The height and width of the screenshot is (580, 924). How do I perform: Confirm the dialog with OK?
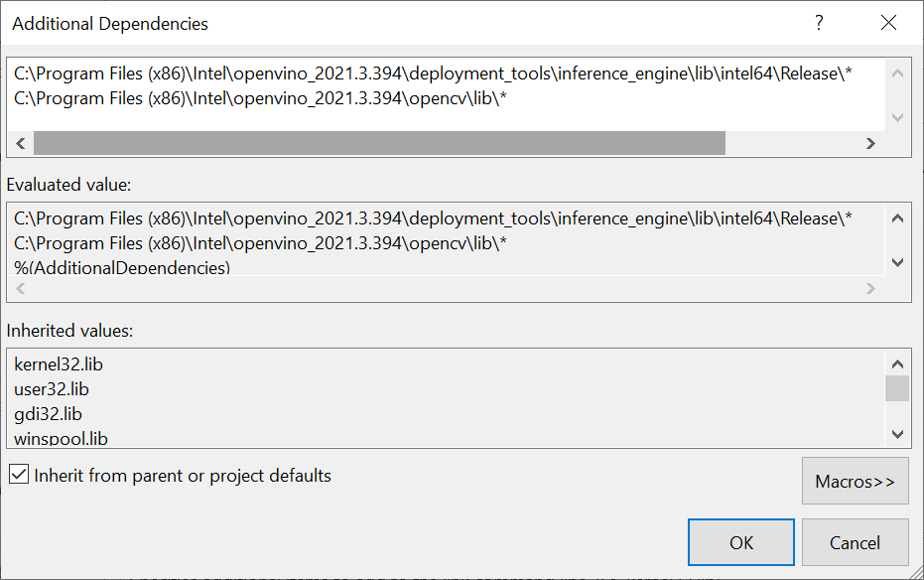pyautogui.click(x=740, y=542)
